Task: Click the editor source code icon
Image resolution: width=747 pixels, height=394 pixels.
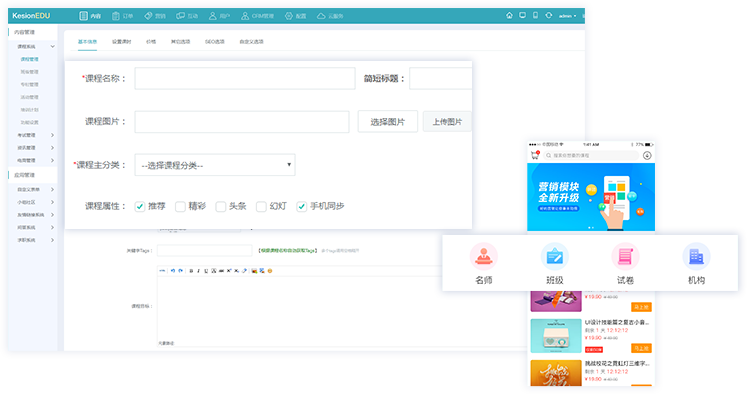Action: (x=162, y=271)
